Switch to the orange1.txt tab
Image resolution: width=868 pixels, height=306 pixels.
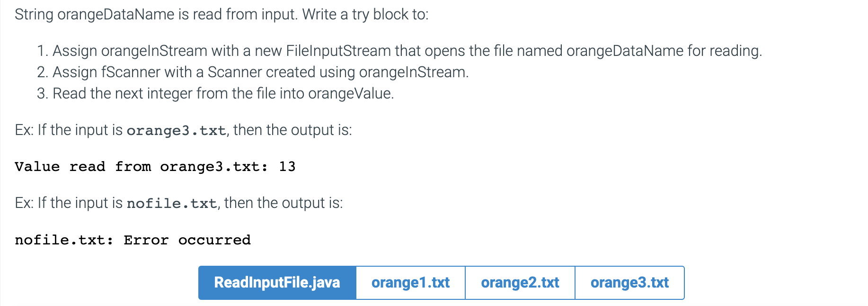[x=410, y=283]
